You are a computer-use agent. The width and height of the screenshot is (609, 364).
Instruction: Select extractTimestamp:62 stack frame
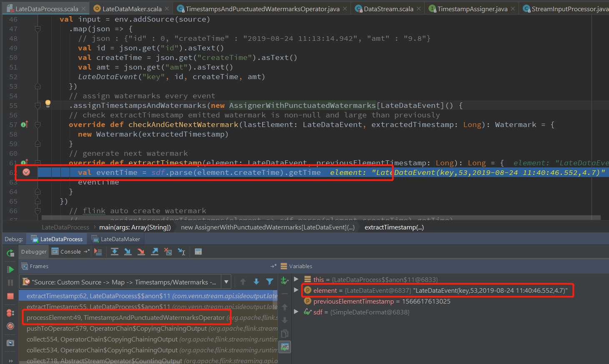[x=148, y=296]
